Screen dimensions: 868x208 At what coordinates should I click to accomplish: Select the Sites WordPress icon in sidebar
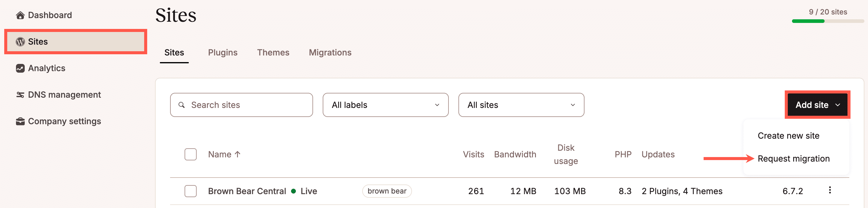[20, 41]
